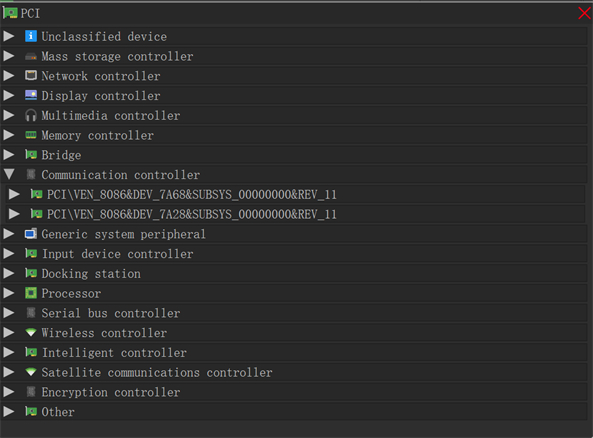Select the Satellite communications controller row
Image resolution: width=593 pixels, height=438 pixels.
[294, 372]
